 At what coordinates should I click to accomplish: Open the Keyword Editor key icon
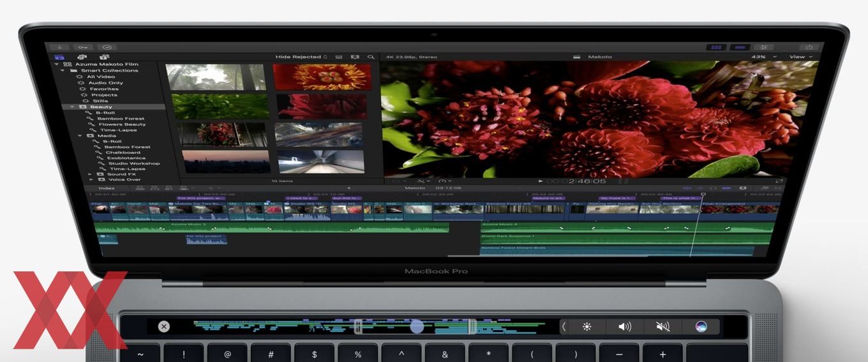(84, 47)
